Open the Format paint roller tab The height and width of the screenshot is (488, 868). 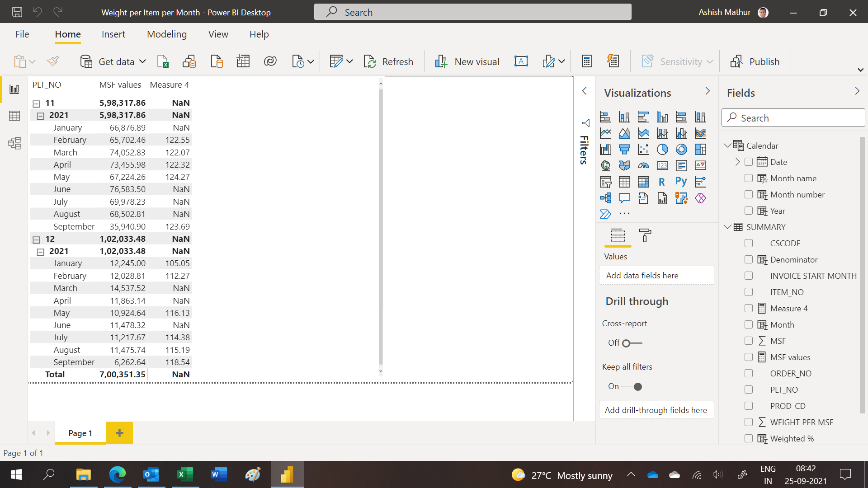click(645, 235)
